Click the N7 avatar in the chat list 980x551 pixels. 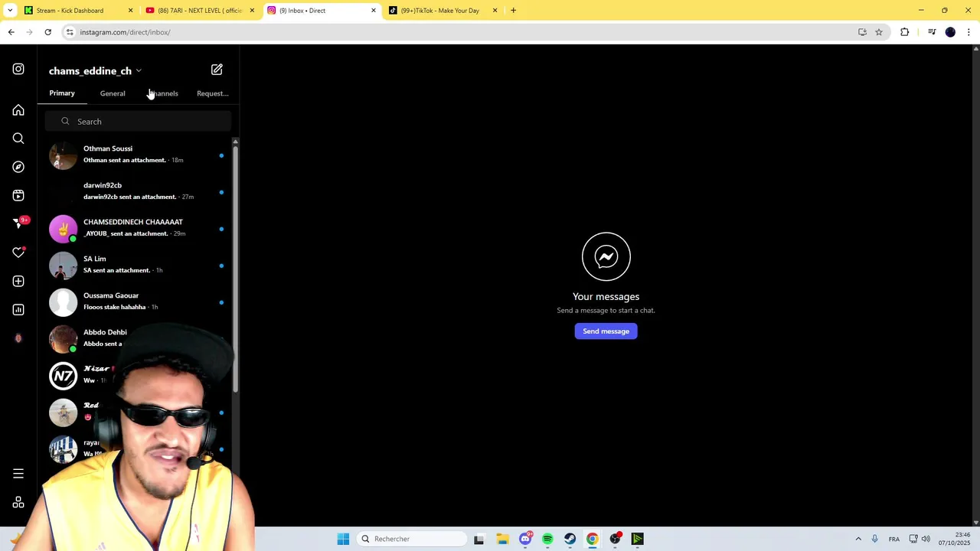tap(63, 376)
